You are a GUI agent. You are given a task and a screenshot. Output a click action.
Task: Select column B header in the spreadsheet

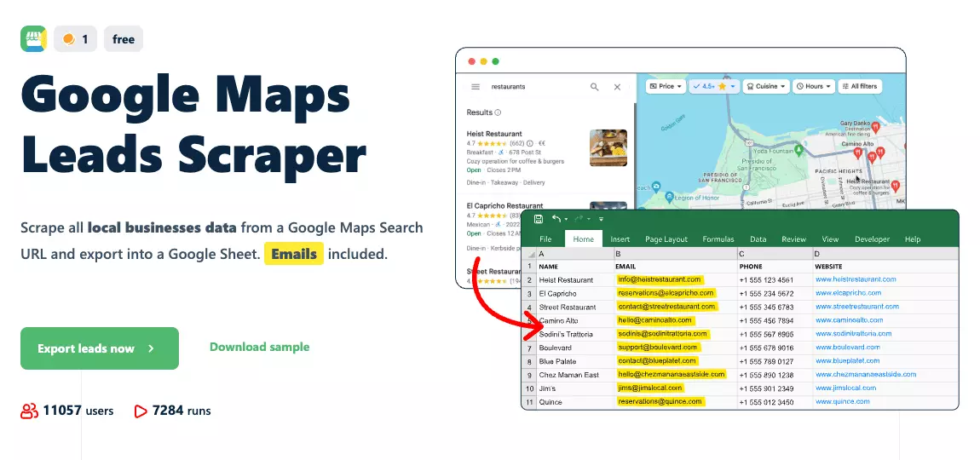click(x=676, y=254)
